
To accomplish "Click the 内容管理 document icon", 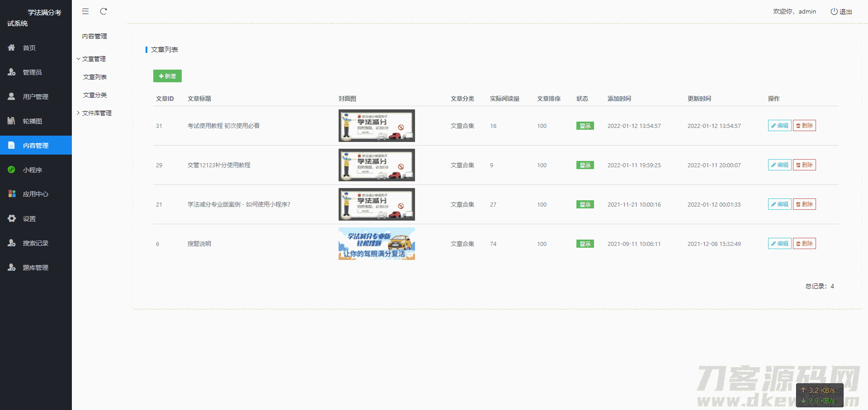I will (11, 145).
